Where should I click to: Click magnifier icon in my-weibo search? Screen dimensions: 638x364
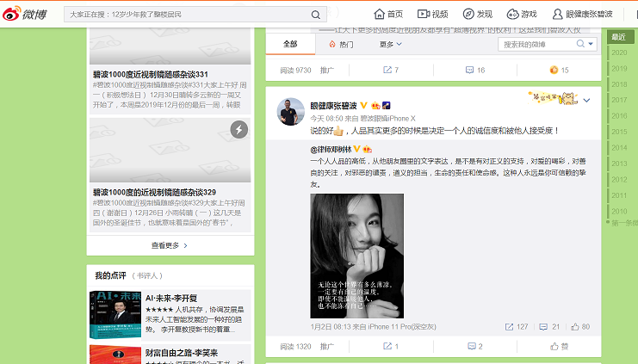[580, 44]
